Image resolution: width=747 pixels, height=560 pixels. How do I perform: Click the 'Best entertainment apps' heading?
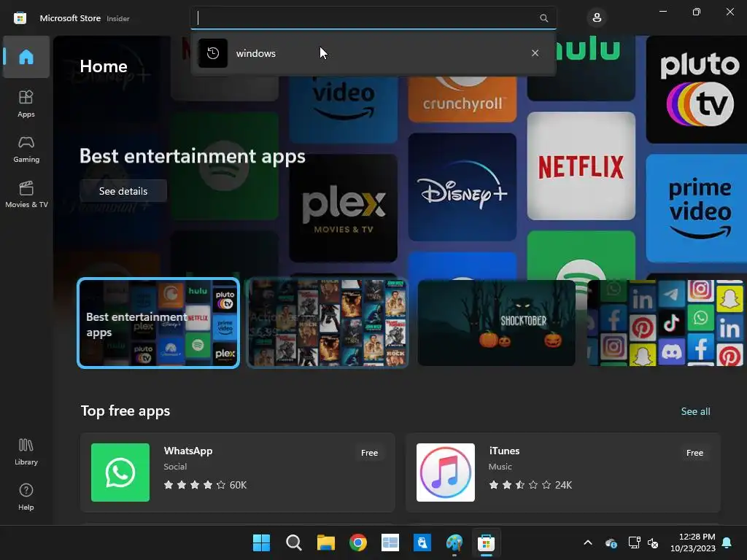193,156
